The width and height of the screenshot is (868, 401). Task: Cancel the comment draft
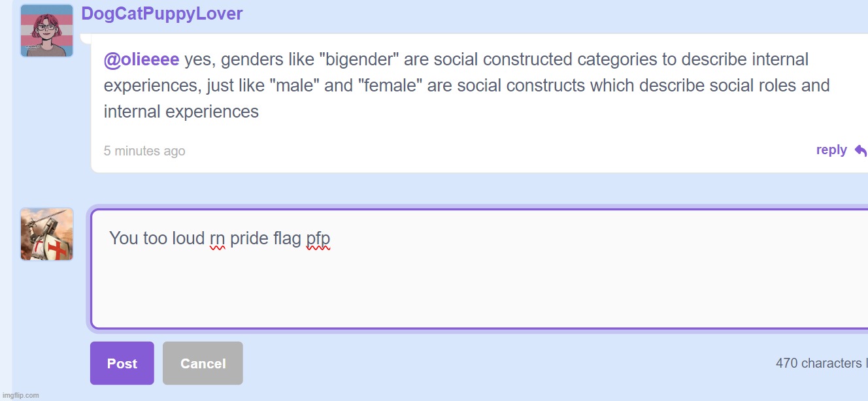point(203,363)
